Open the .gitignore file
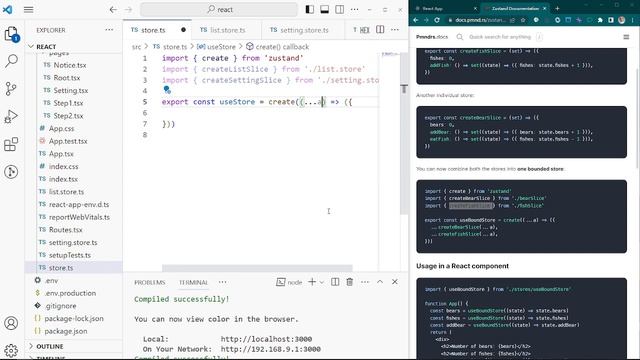Viewport: 640px width, 360px height. 60,305
